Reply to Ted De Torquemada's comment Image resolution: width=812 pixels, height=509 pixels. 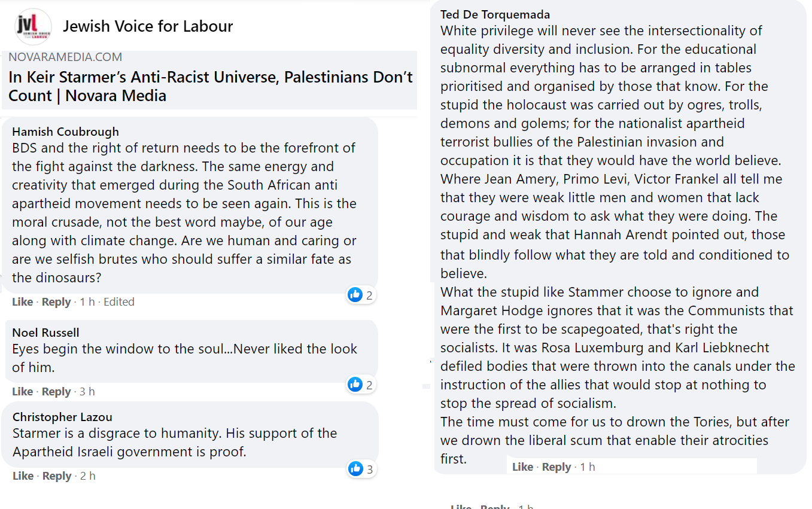[556, 467]
